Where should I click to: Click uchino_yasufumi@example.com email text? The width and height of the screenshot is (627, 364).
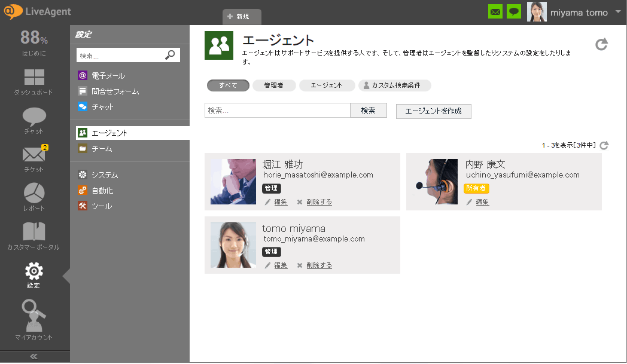(523, 175)
